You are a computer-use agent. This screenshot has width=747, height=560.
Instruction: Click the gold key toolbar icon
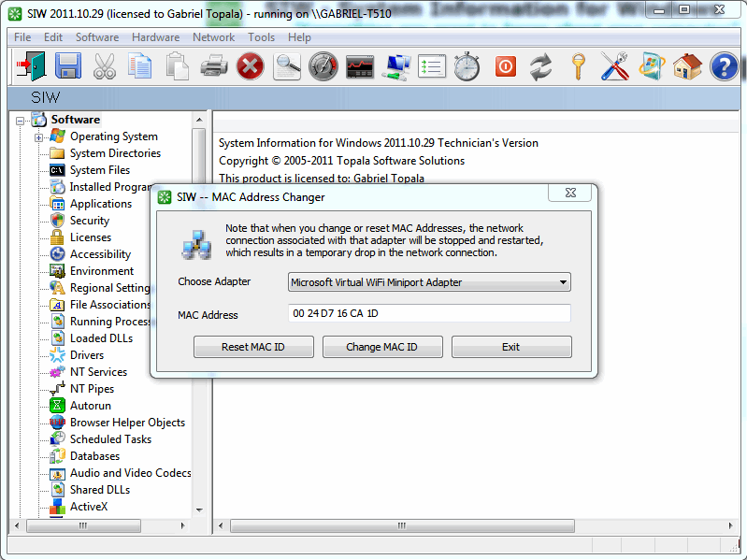[579, 66]
